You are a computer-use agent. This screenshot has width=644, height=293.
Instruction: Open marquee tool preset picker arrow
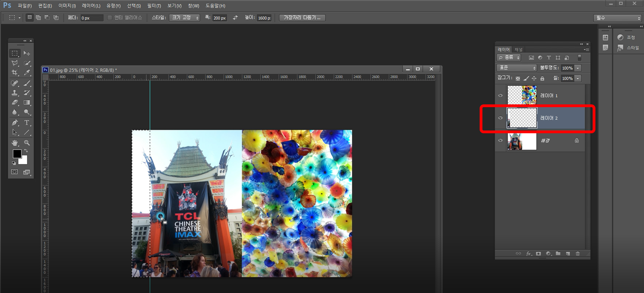point(19,18)
